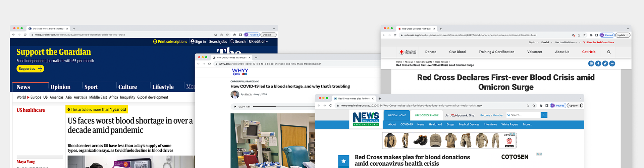Open Press Release breadcrumb on Red Cross
644x168 pixels.
coord(441,62)
